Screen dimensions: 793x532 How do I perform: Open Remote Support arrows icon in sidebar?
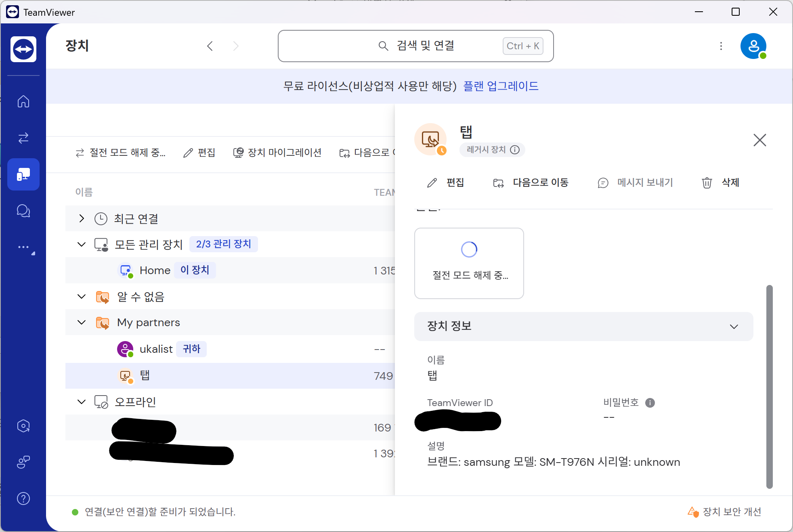pyautogui.click(x=23, y=138)
